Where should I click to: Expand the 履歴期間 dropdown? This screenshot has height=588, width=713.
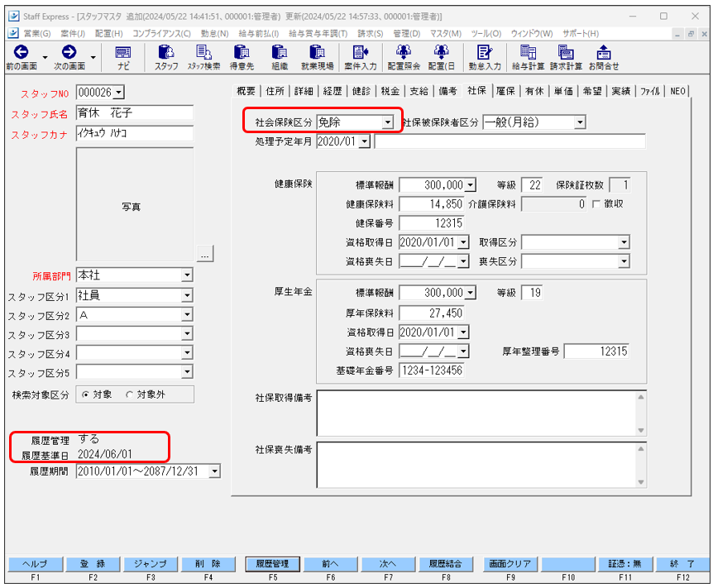click(215, 471)
